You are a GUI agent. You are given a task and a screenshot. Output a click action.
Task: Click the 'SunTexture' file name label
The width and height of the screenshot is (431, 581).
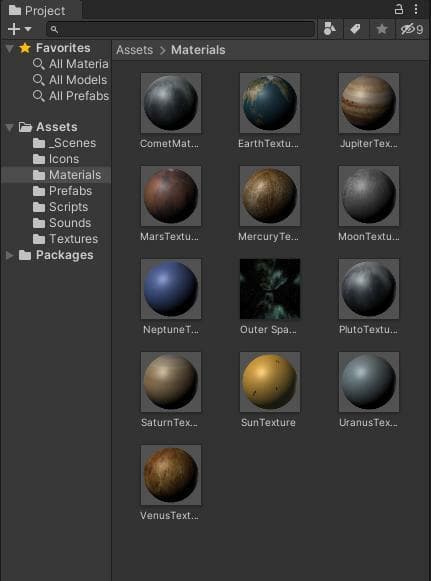click(268, 422)
